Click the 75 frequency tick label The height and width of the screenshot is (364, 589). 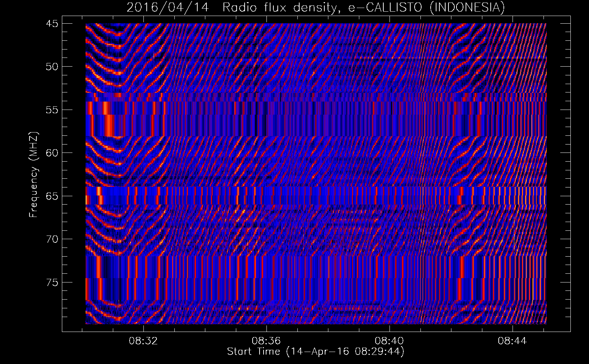click(x=52, y=282)
